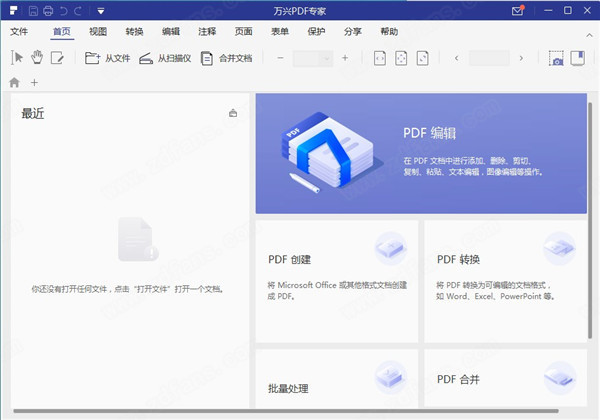Click the zoom out minus button
Screen dimensions: 600x420
280,58
